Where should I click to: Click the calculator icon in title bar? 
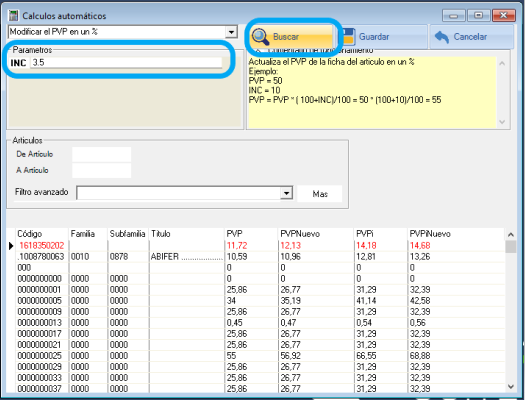pyautogui.click(x=13, y=15)
